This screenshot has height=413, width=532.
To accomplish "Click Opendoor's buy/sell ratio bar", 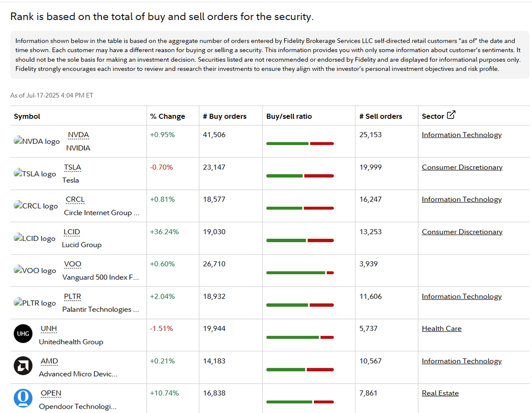I will (300, 402).
